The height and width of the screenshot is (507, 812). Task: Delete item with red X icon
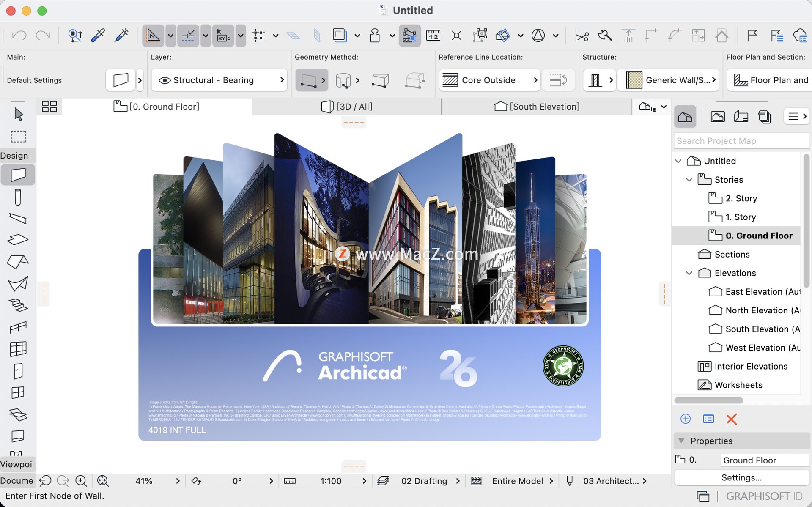pos(731,419)
